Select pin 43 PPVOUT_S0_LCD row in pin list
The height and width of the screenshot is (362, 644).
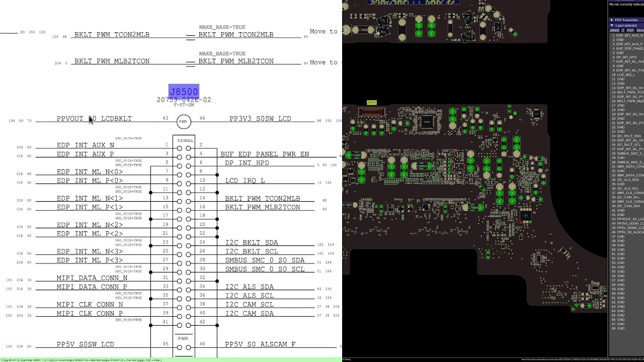coord(627,219)
